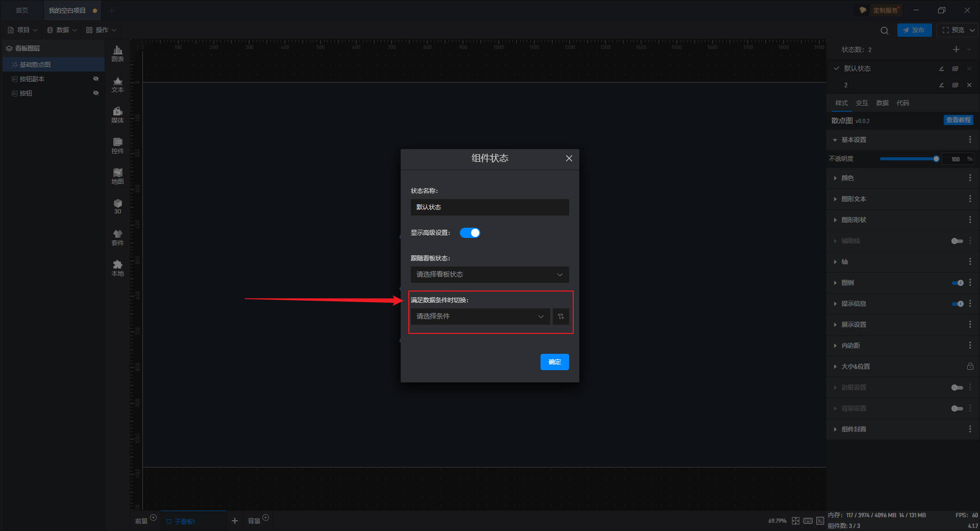The image size is (980, 531).
Task: Toggle the 提示信息 tooltip switch
Action: (957, 304)
